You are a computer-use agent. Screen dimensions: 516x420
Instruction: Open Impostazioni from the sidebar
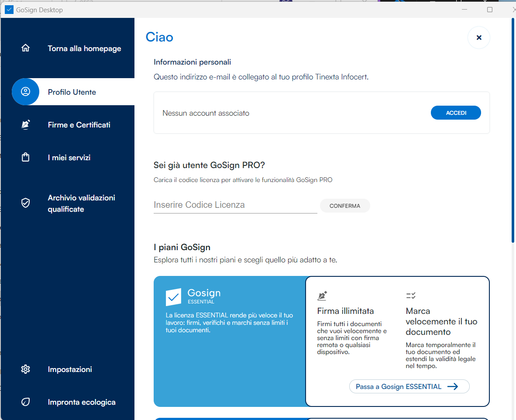click(x=70, y=369)
